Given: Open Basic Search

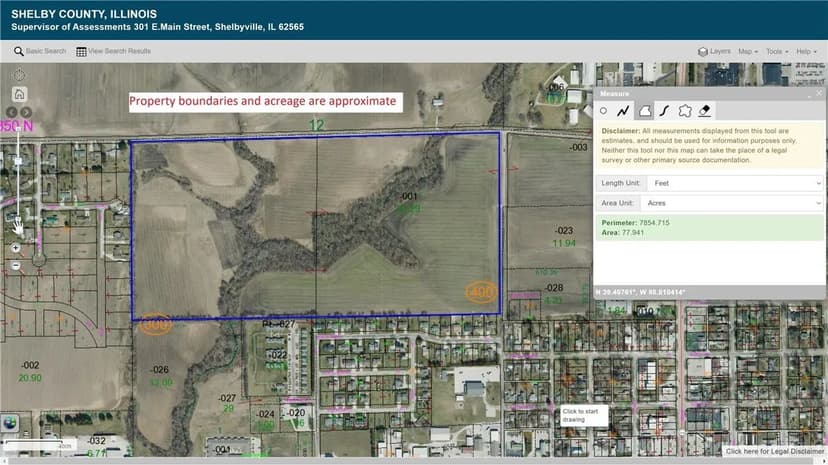Looking at the screenshot, I should pyautogui.click(x=40, y=51).
